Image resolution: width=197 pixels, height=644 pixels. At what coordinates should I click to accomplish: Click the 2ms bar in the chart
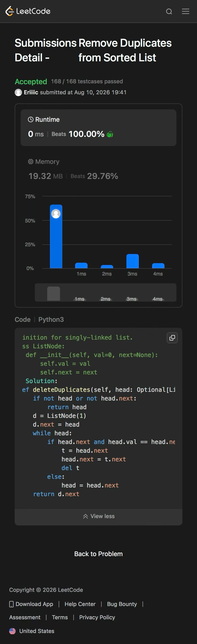point(107,266)
